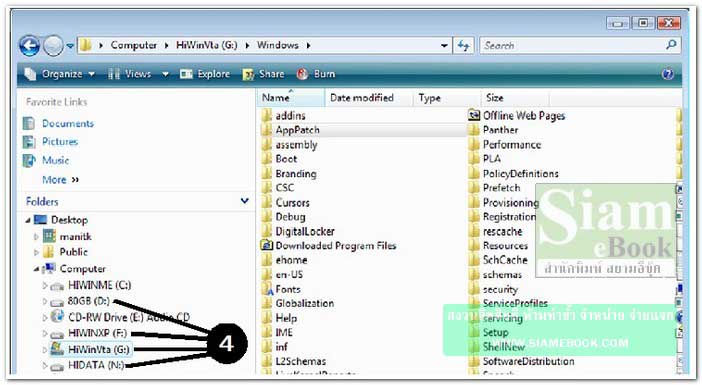This screenshot has height=385, width=702.
Task: Select Windows in the address breadcrumb
Action: tap(278, 45)
